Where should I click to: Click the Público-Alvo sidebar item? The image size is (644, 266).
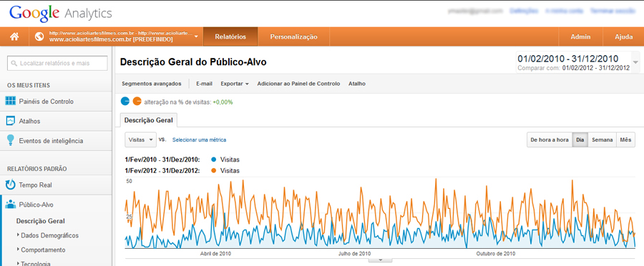point(56,205)
